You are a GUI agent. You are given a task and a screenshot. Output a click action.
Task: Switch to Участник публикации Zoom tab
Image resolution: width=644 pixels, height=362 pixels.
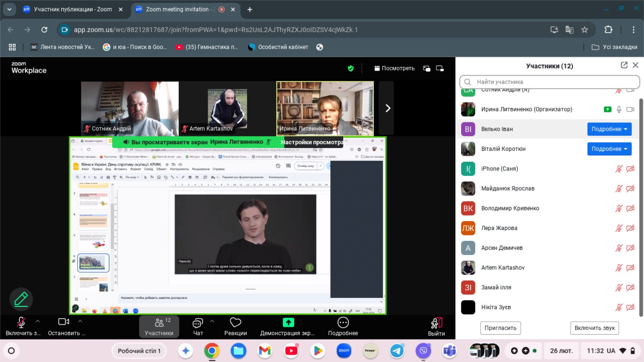(73, 9)
